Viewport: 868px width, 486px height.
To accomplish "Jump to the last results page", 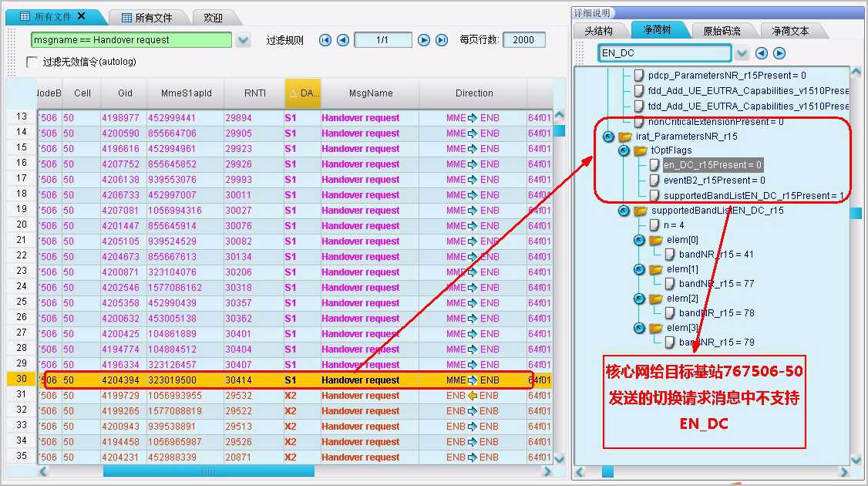I will 442,40.
